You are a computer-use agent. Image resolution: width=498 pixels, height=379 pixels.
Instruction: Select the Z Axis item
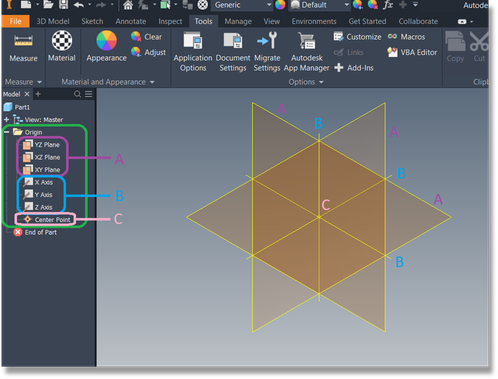(x=38, y=207)
